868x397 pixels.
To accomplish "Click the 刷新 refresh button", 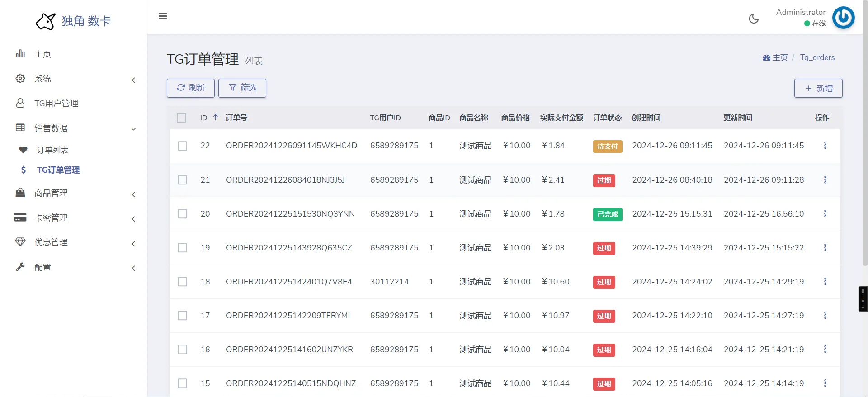I will coord(190,88).
